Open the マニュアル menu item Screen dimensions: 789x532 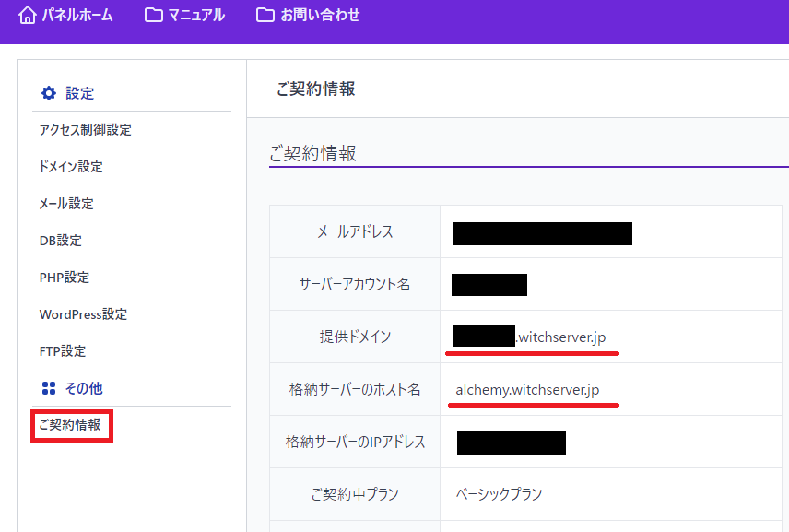click(196, 15)
